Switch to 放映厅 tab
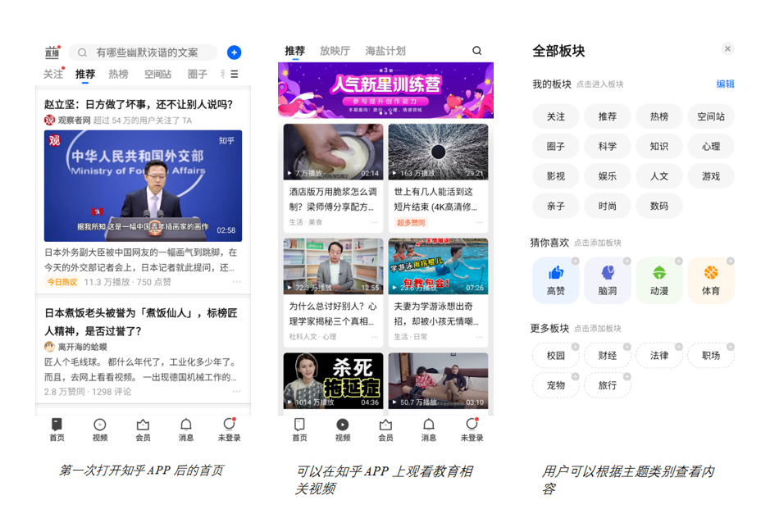761x532 pixels. click(x=335, y=51)
